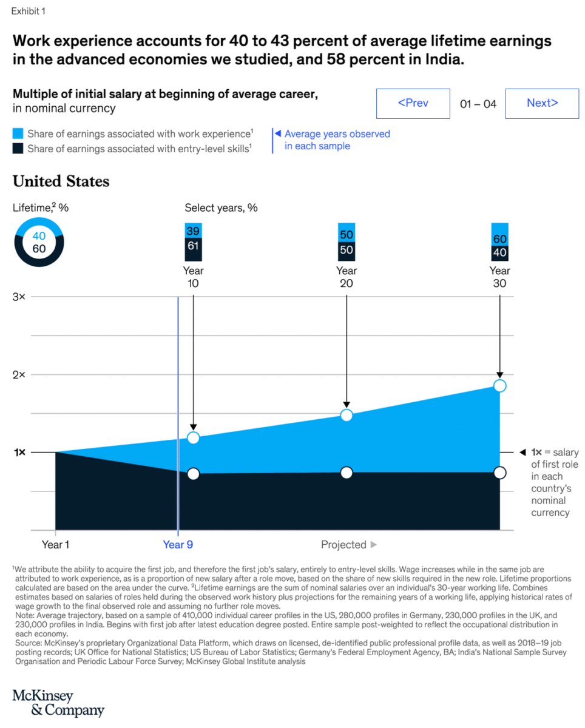Click the Projected arrow label
This screenshot has width=585, height=728.
(x=349, y=544)
